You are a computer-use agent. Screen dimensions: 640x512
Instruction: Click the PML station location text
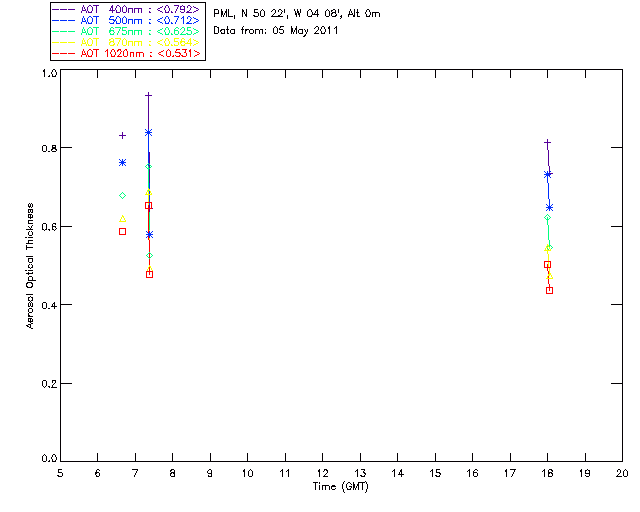pyautogui.click(x=297, y=14)
